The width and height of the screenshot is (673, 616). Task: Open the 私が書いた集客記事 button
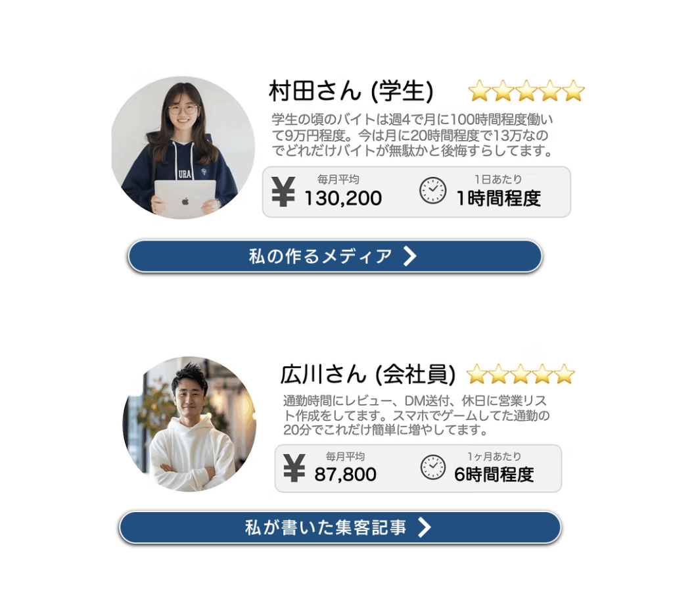pyautogui.click(x=340, y=527)
